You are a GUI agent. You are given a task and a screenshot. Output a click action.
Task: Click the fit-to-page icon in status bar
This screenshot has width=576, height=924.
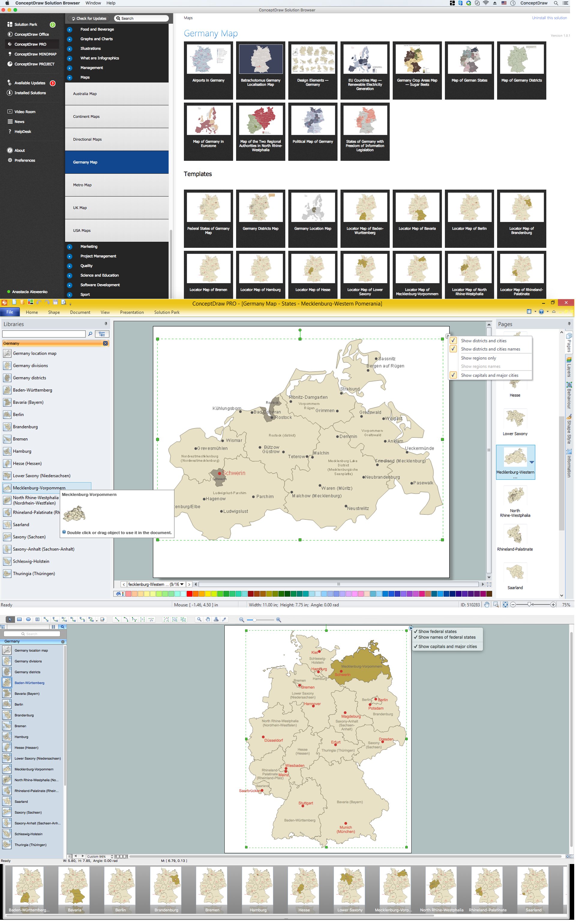pos(505,605)
